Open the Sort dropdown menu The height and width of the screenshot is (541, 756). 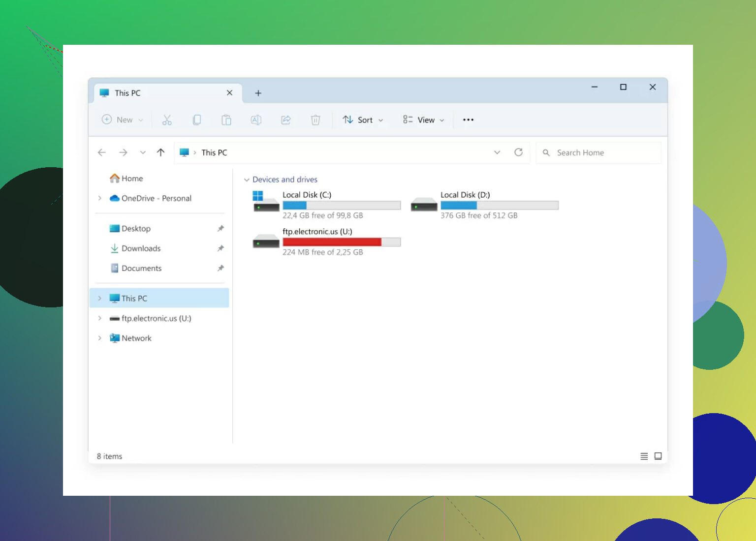pyautogui.click(x=363, y=120)
